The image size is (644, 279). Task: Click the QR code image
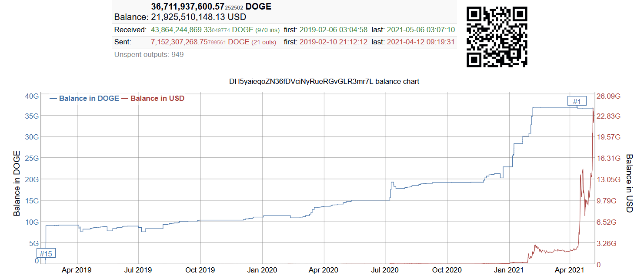[497, 37]
